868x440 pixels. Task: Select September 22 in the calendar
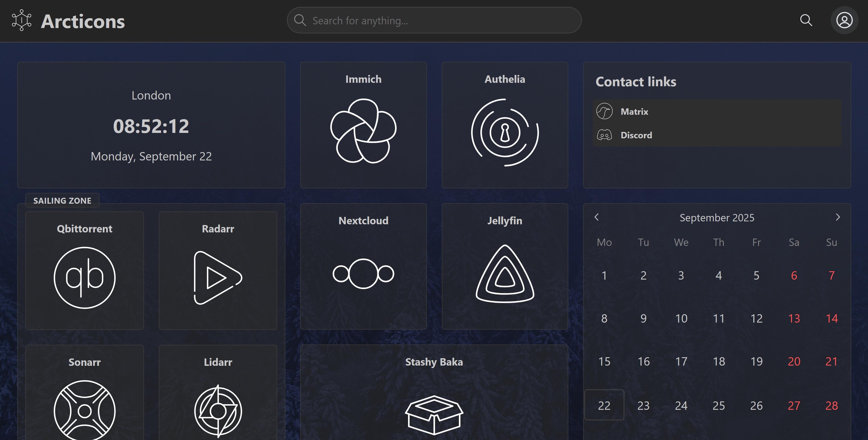pos(604,405)
